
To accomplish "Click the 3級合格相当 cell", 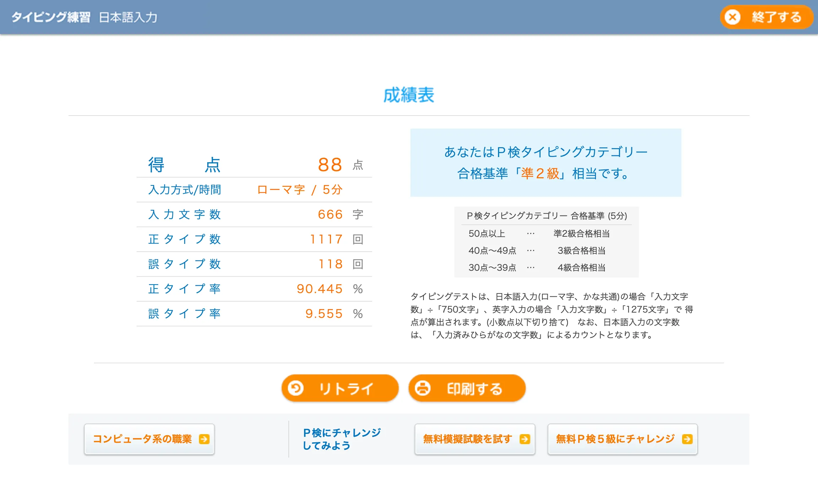I will coord(582,251).
